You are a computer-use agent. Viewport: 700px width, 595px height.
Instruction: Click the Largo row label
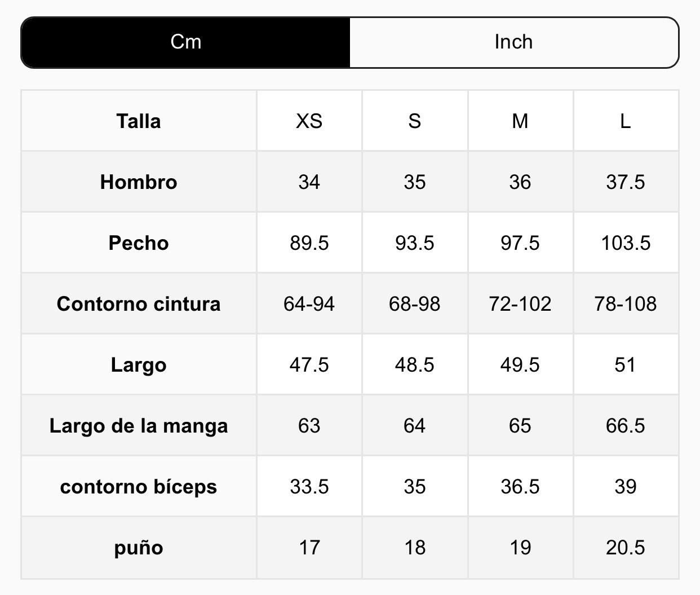pyautogui.click(x=139, y=365)
